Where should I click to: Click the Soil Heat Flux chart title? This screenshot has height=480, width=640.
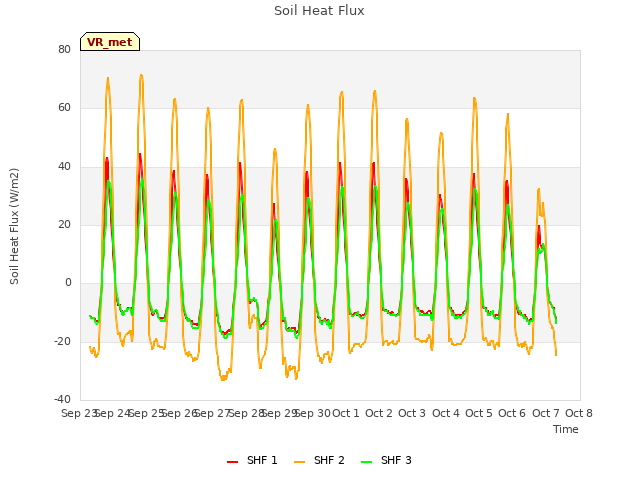pos(319,11)
